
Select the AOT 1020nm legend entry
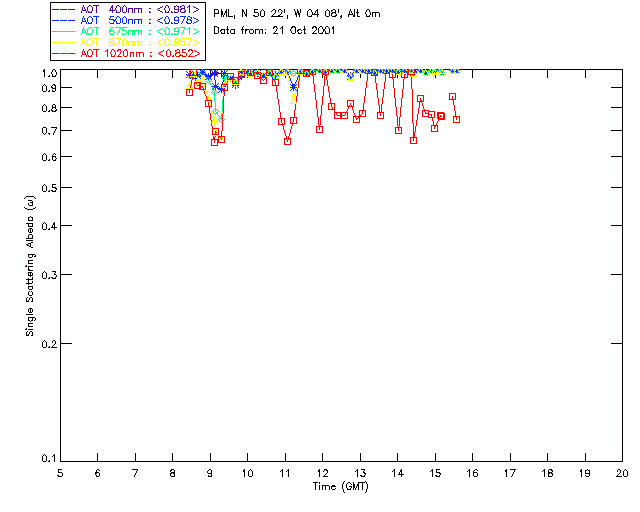[126, 53]
